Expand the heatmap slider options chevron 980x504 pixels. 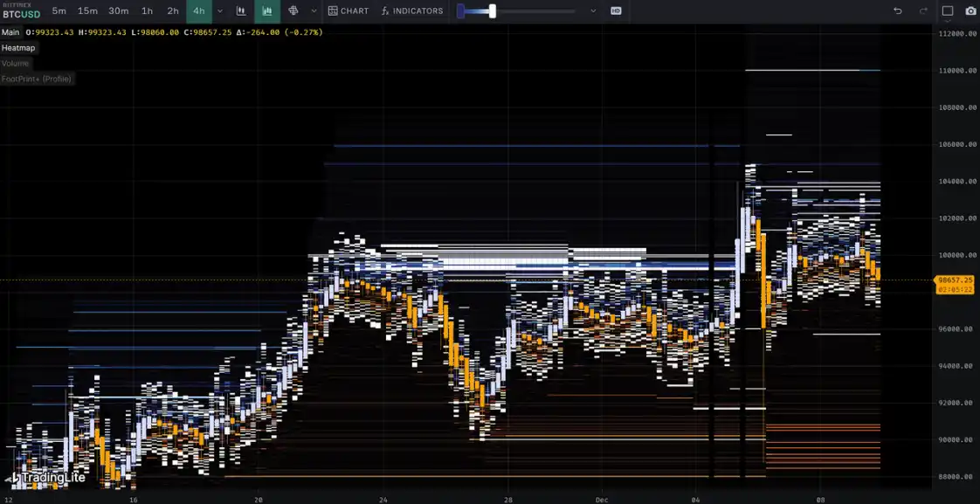pyautogui.click(x=593, y=11)
